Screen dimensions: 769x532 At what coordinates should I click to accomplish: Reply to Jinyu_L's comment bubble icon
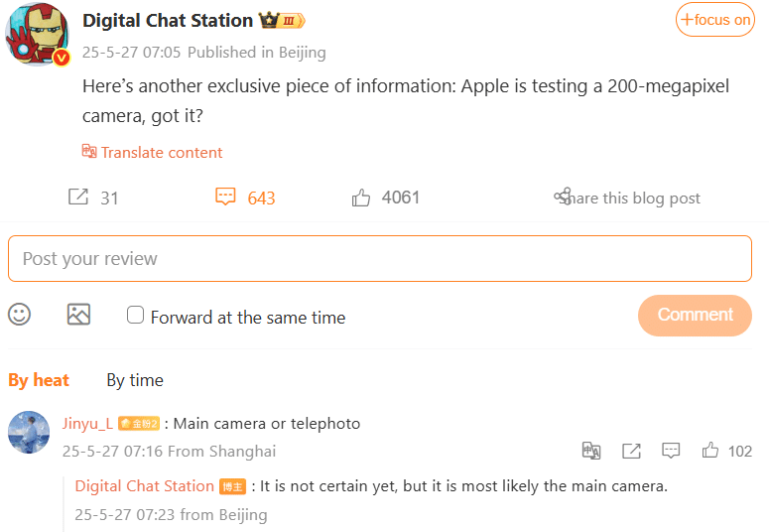point(671,451)
